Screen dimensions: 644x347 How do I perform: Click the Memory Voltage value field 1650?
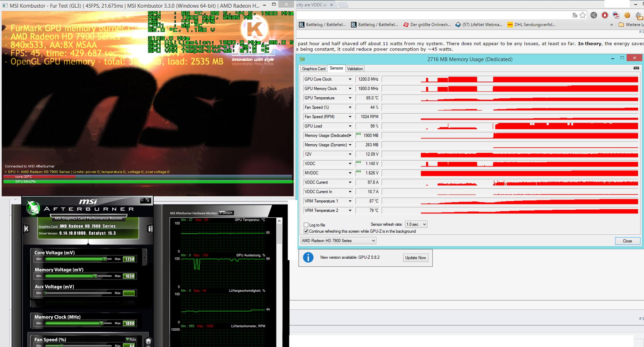pyautogui.click(x=129, y=276)
